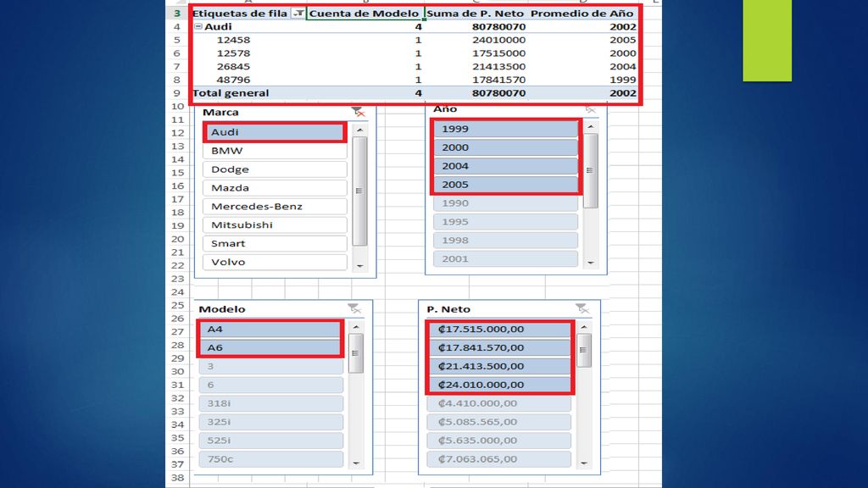The width and height of the screenshot is (868, 488).
Task: Toggle 1999 in the Año slicer
Action: coord(506,129)
